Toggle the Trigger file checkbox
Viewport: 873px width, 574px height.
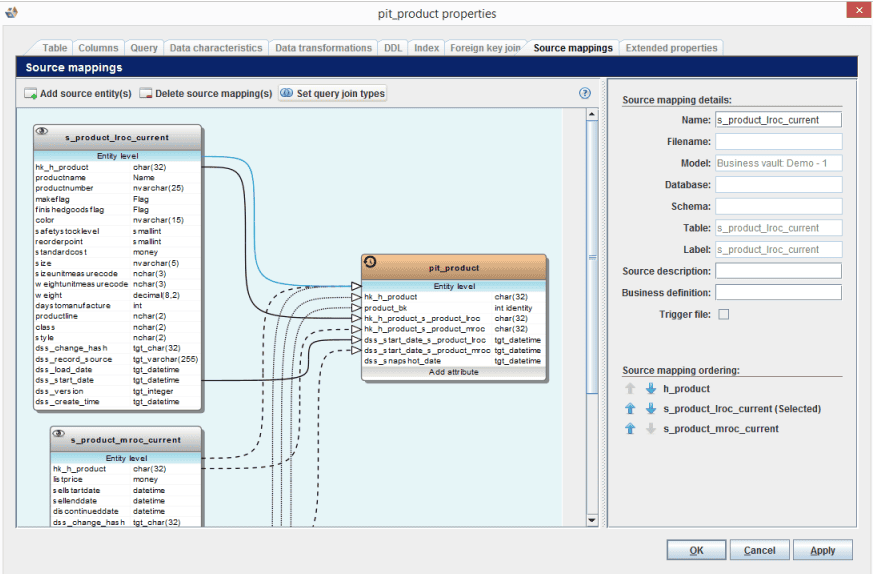724,315
